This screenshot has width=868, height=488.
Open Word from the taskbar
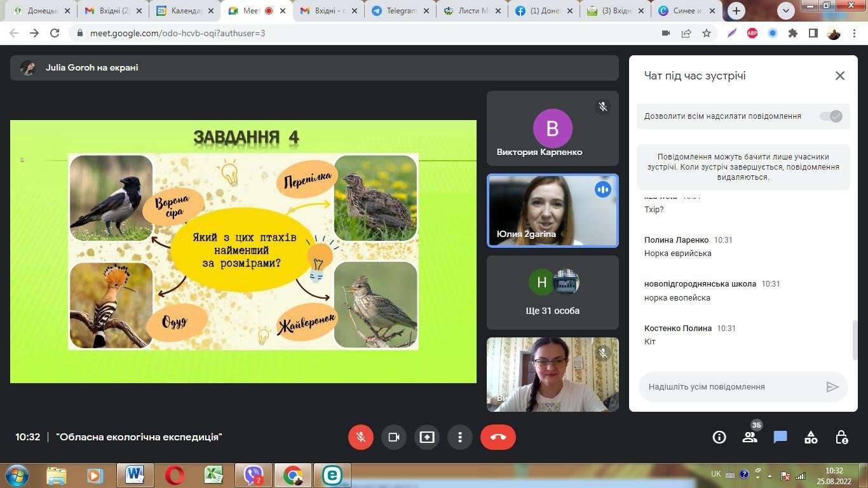[135, 475]
